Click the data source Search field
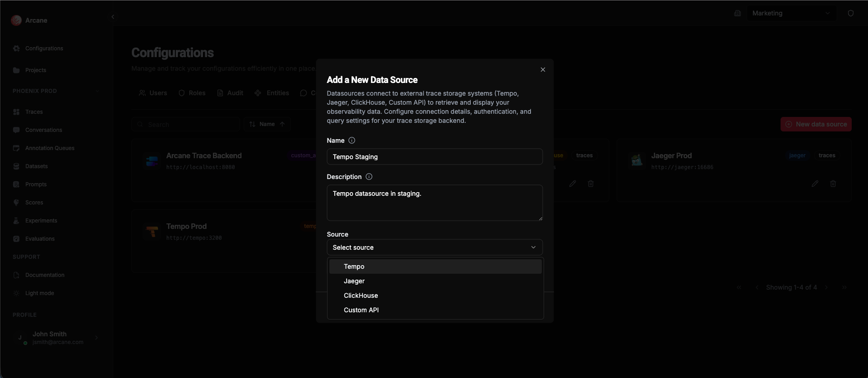Screen dimensions: 868x378 (x=186, y=124)
